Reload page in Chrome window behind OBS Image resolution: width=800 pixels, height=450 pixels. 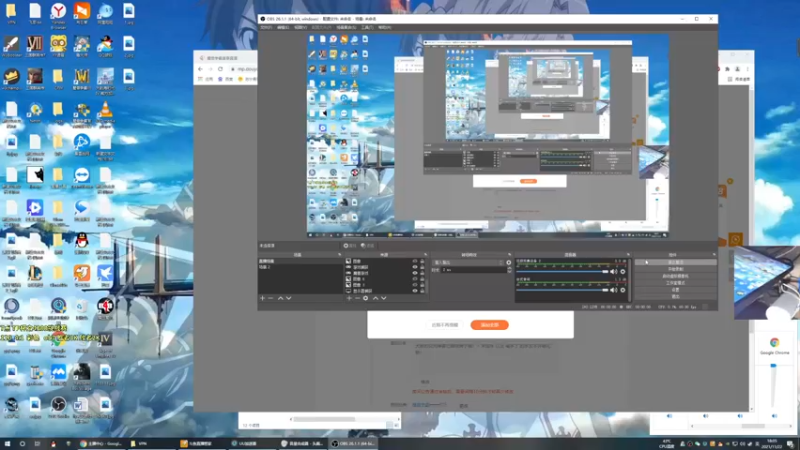[x=220, y=69]
